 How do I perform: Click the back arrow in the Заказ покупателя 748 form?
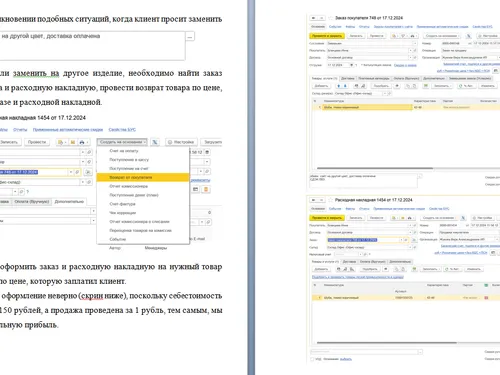(314, 18)
